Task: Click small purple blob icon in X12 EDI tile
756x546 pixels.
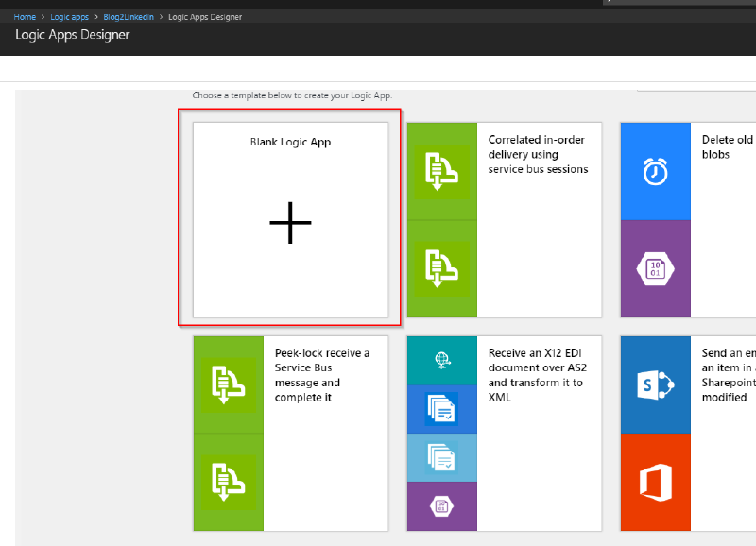Action: [x=442, y=506]
